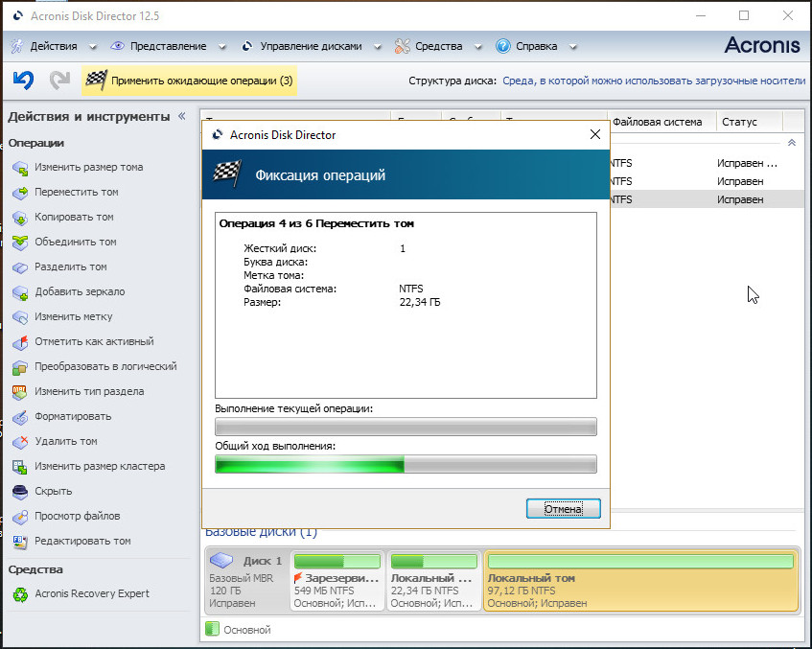812x649 pixels.
Task: Click the Справка question mark icon
Action: [503, 46]
